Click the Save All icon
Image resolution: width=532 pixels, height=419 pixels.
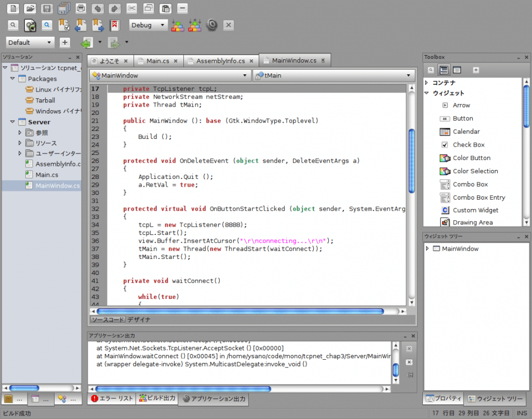64,8
